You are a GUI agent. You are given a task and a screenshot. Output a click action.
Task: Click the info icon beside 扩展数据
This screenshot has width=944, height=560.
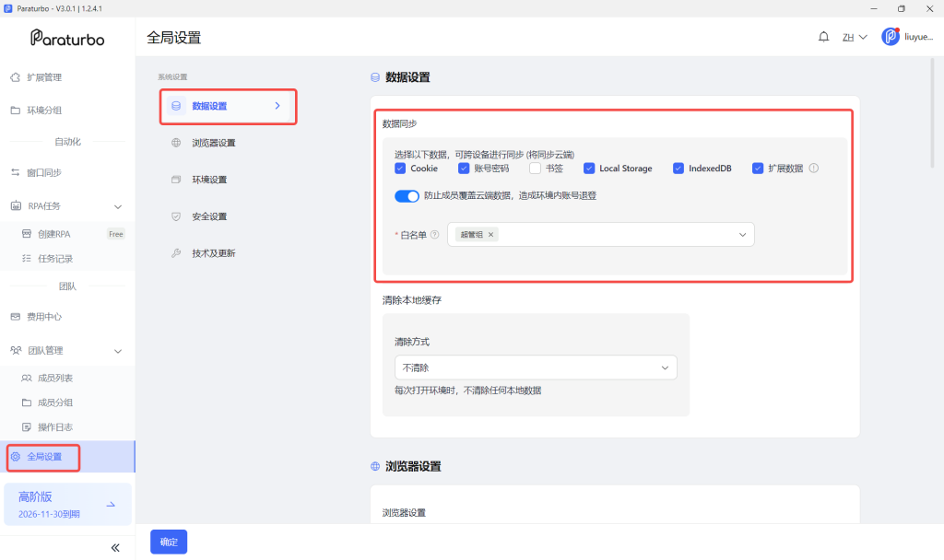[x=813, y=169]
